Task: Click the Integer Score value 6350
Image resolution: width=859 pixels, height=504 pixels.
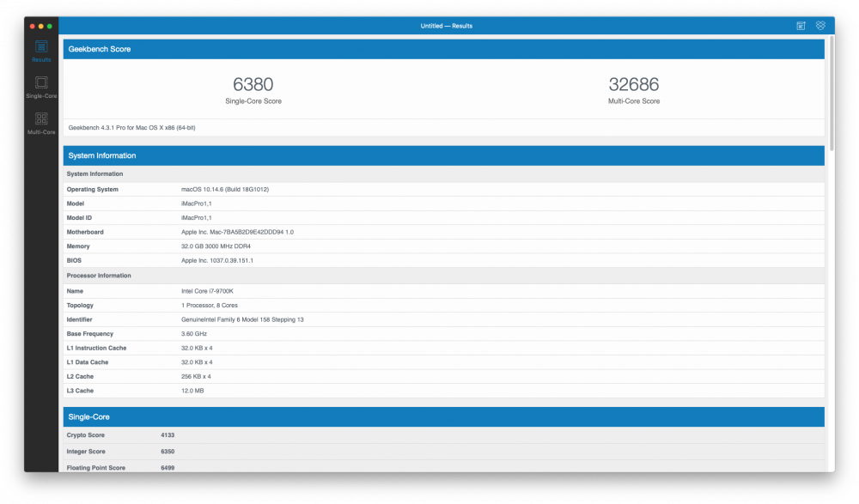Action: coord(168,452)
